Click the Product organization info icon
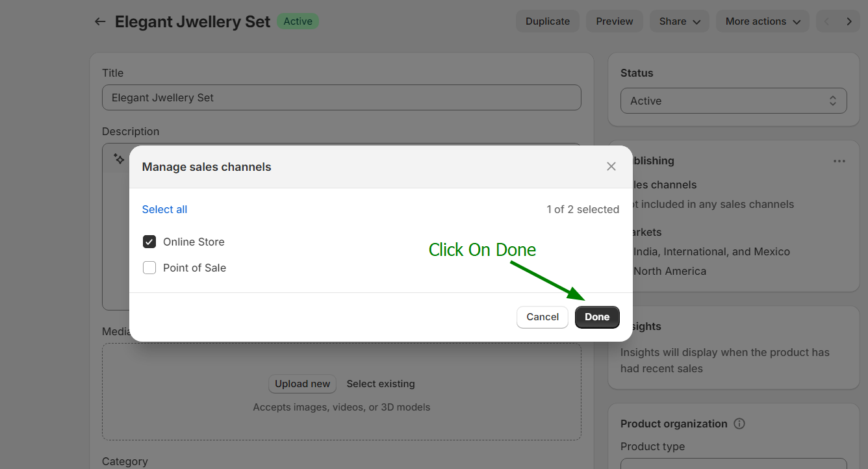 tap(739, 424)
